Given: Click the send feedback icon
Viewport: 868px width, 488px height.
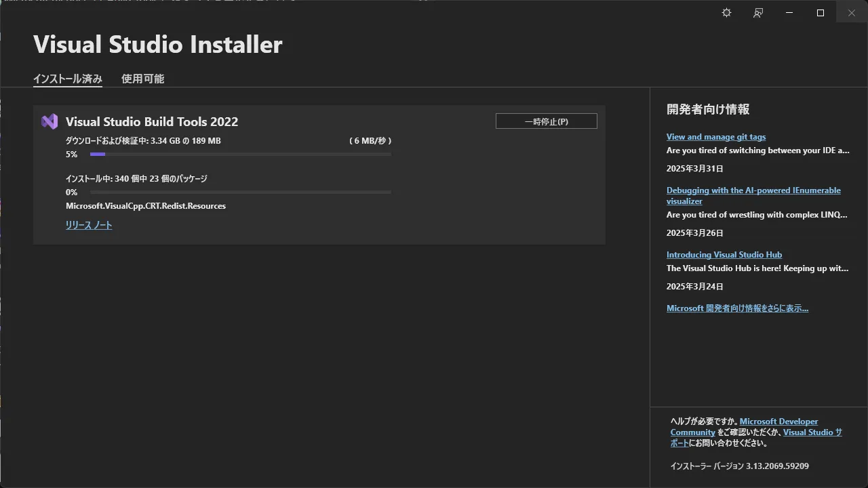Looking at the screenshot, I should [x=758, y=13].
